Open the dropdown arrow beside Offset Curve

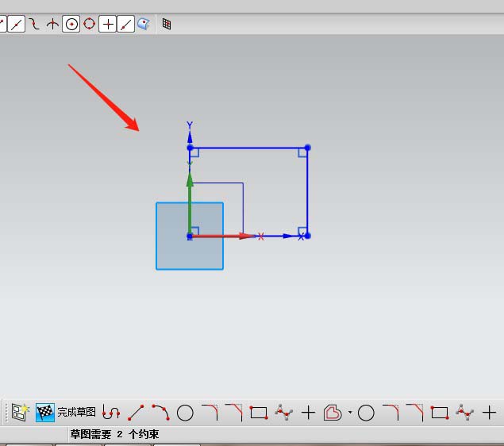350,412
